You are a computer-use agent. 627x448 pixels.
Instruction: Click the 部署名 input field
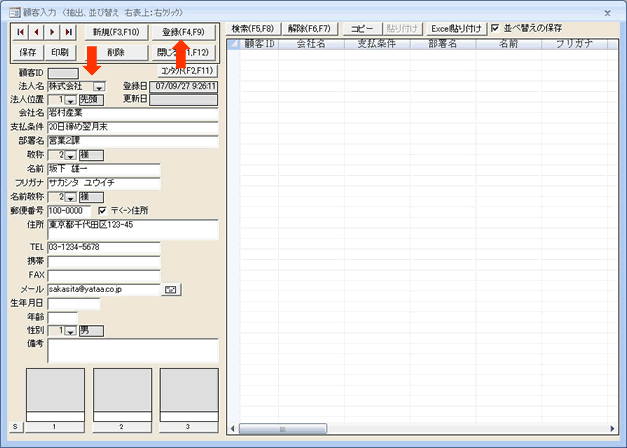pos(133,142)
